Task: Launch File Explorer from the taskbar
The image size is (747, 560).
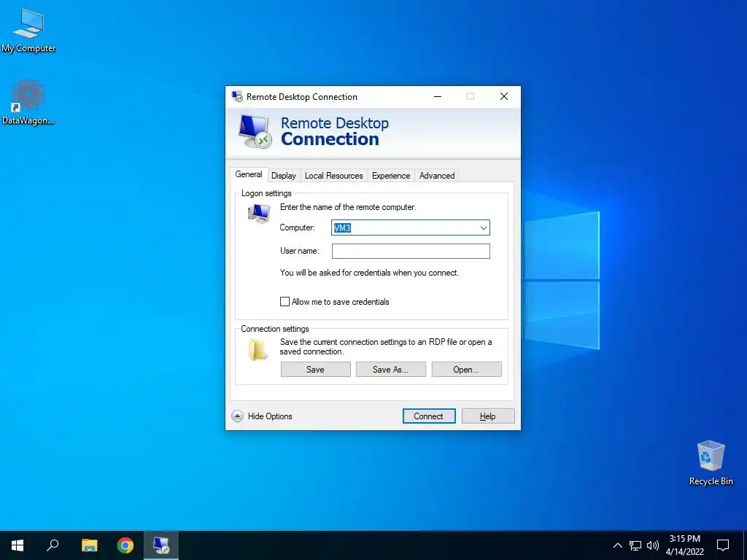Action: (89, 545)
